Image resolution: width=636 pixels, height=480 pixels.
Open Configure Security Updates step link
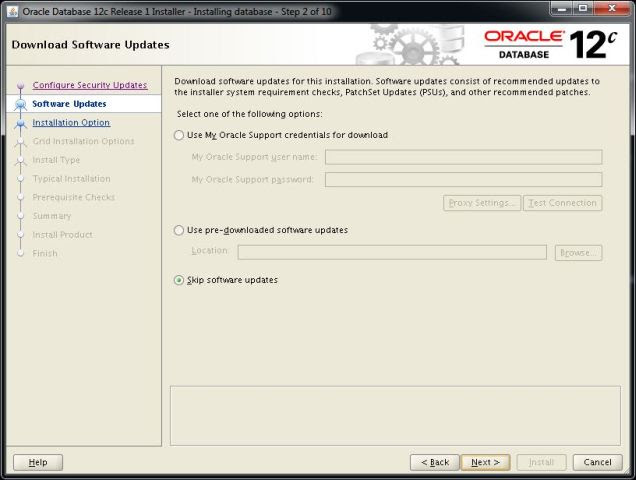pos(90,85)
